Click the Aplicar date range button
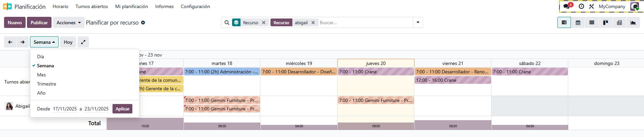The height and width of the screenshot is (137, 644). click(122, 109)
